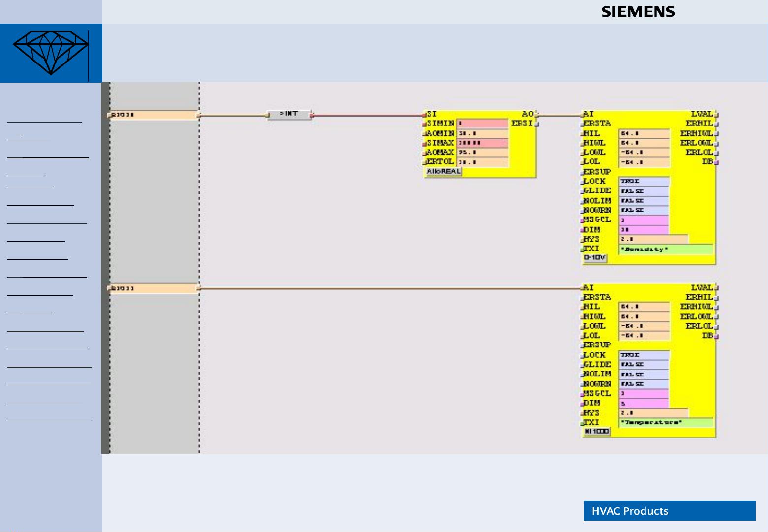Toggle the GLIDE value in the Temperature block
Viewport: 768px width, 532px height.
644,365
